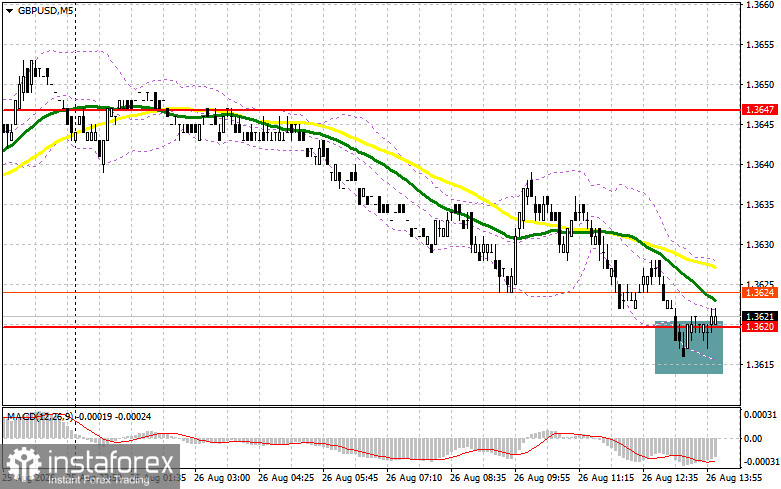
Task: Click the 1.3640 price axis value
Action: pyautogui.click(x=760, y=164)
